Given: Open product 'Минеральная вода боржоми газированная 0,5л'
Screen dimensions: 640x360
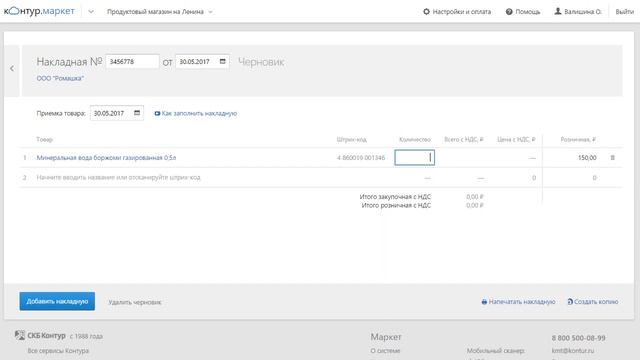Looking at the screenshot, I should click(x=106, y=158).
